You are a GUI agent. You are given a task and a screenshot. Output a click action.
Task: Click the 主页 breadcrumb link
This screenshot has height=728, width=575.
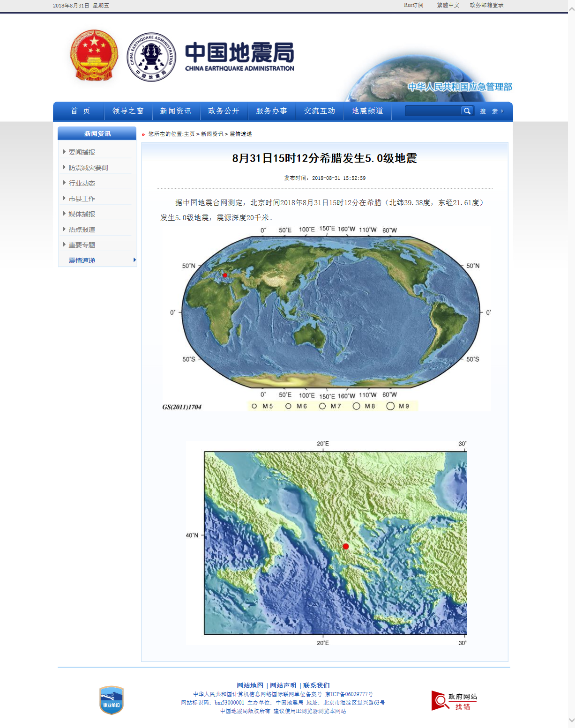[x=189, y=134]
